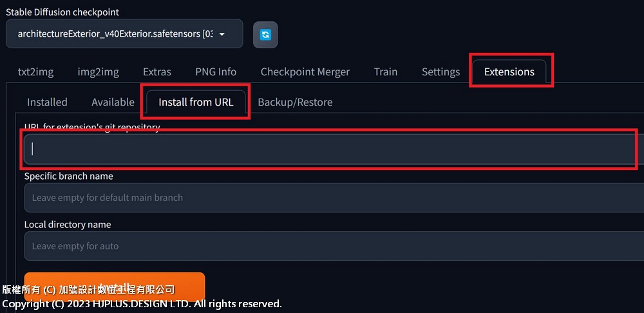Focus the extension git repository URL field

pyautogui.click(x=328, y=149)
